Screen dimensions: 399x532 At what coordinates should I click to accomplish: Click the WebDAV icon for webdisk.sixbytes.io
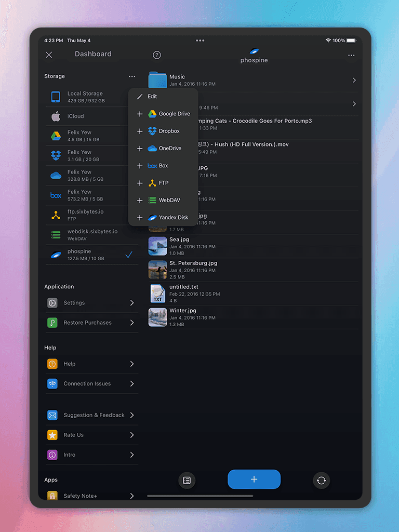(x=56, y=235)
